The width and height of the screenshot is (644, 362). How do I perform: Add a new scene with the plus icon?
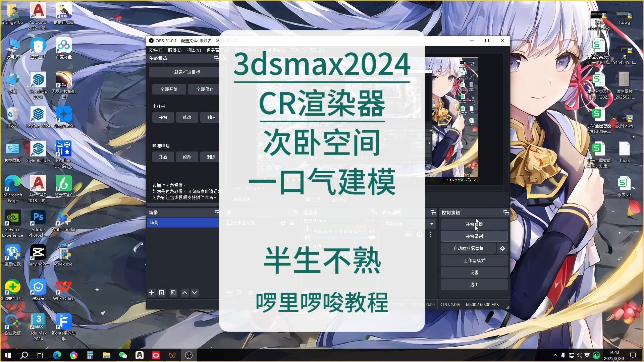[151, 293]
